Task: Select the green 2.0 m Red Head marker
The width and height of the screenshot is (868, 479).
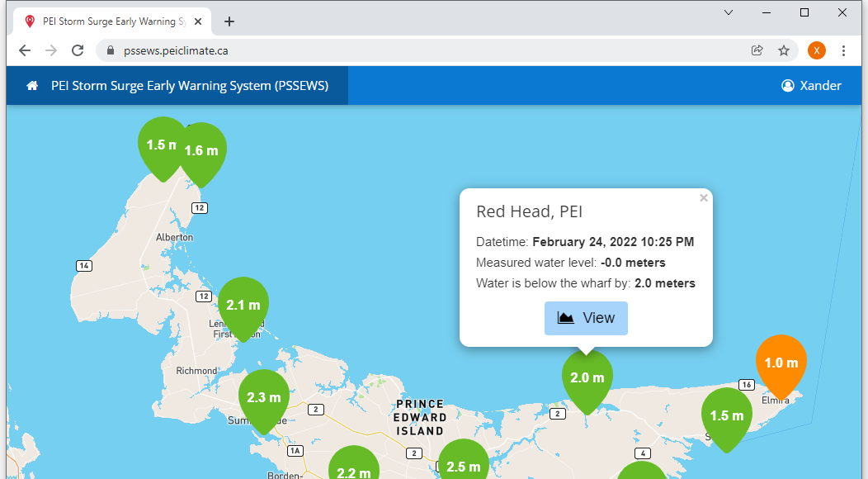Action: click(587, 378)
